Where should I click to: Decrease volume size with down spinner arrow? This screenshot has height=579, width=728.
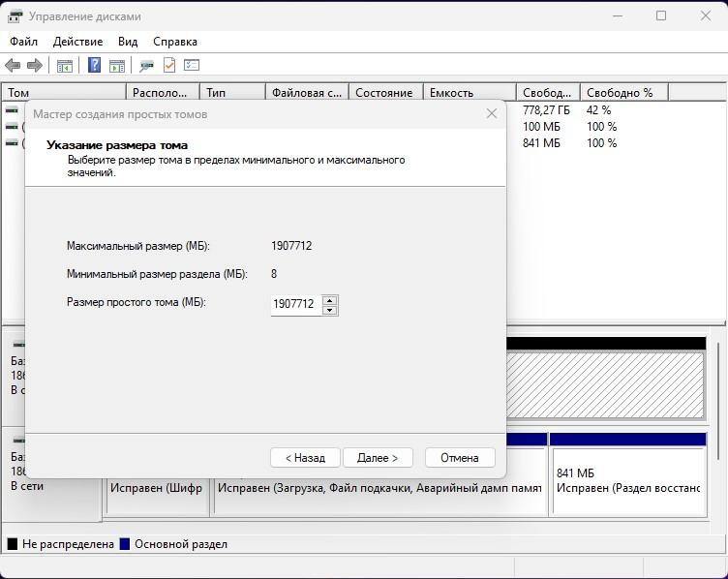click(330, 310)
